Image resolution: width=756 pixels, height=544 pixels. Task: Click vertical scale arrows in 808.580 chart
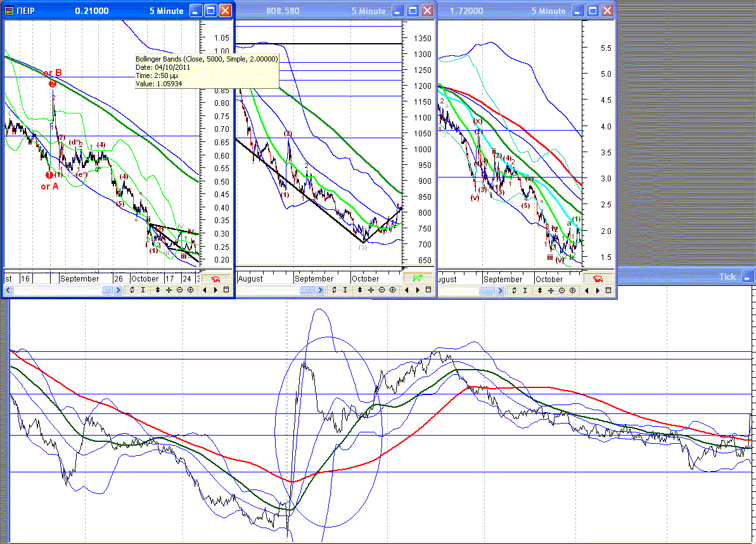[360, 290]
